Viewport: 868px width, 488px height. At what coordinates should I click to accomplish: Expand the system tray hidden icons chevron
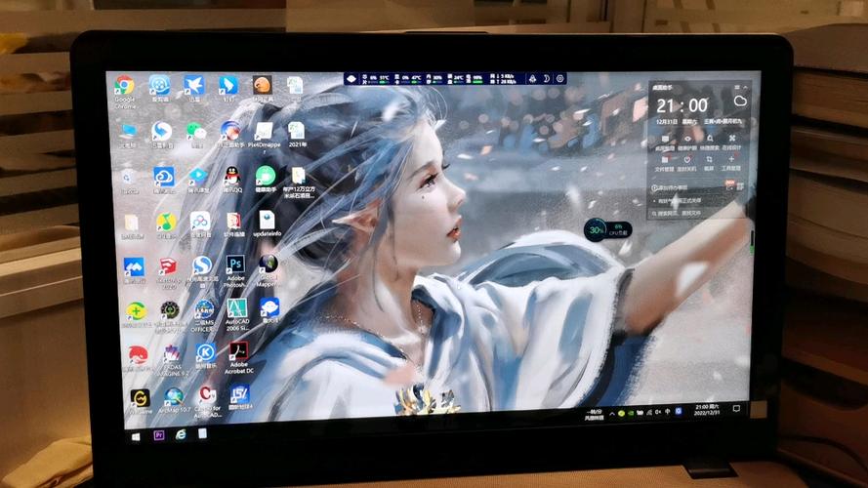[x=611, y=413]
